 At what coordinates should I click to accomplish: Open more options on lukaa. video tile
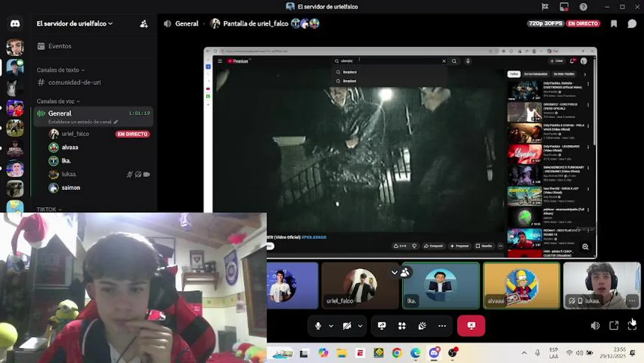pos(632,301)
